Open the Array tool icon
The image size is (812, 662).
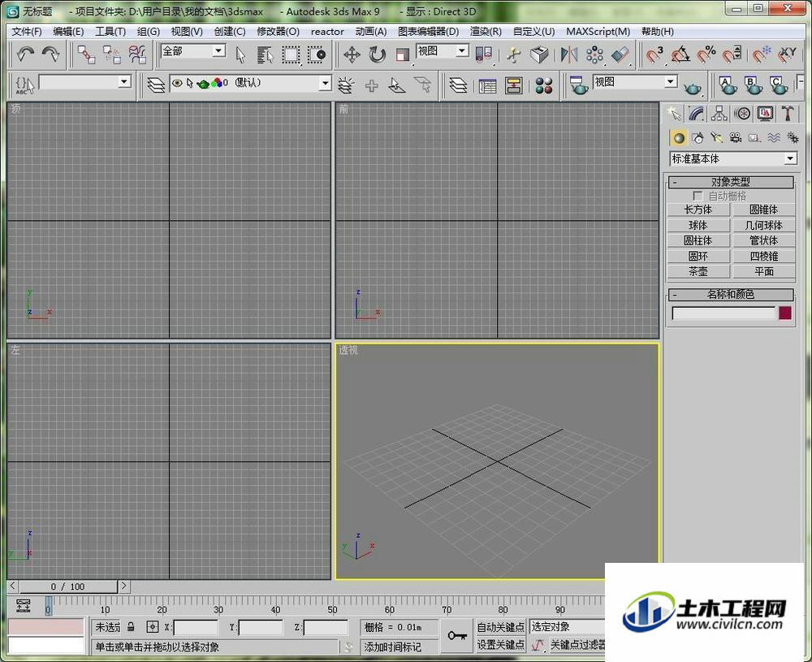pos(594,55)
